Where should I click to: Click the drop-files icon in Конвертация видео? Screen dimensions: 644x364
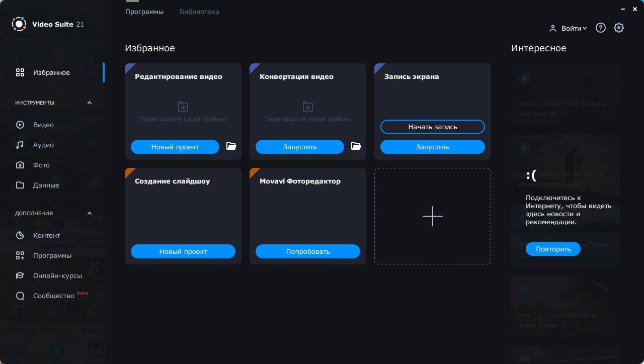tap(308, 106)
